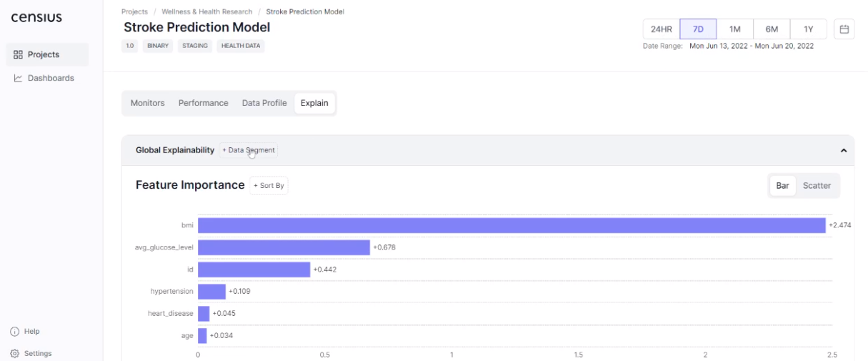This screenshot has width=868, height=361.
Task: Go to Dashboards in the sidebar
Action: click(x=47, y=78)
